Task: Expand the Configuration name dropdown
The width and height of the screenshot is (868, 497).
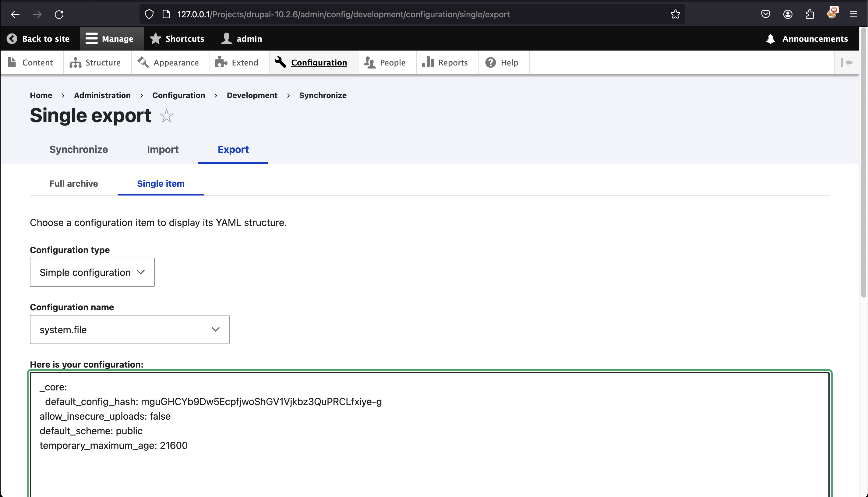Action: tap(129, 330)
